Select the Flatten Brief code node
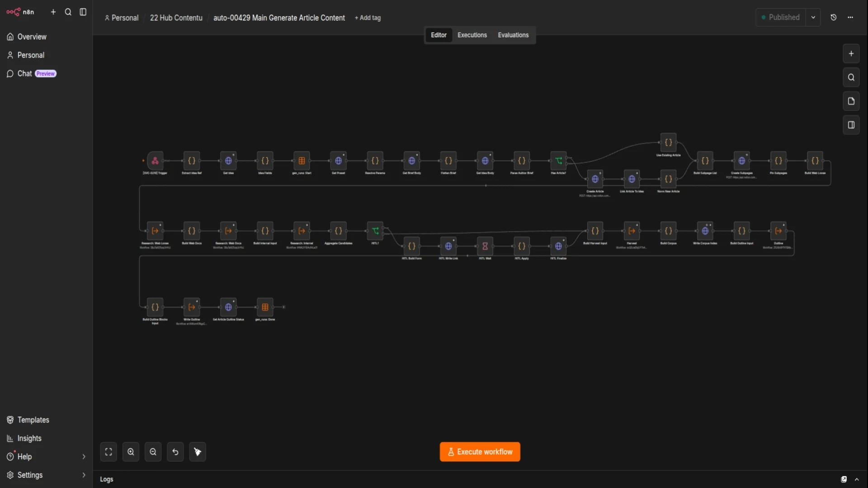 click(448, 161)
